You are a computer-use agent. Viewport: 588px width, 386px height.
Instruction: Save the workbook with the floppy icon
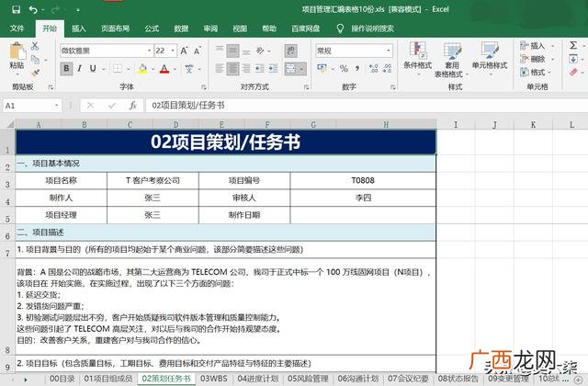[x=16, y=9]
